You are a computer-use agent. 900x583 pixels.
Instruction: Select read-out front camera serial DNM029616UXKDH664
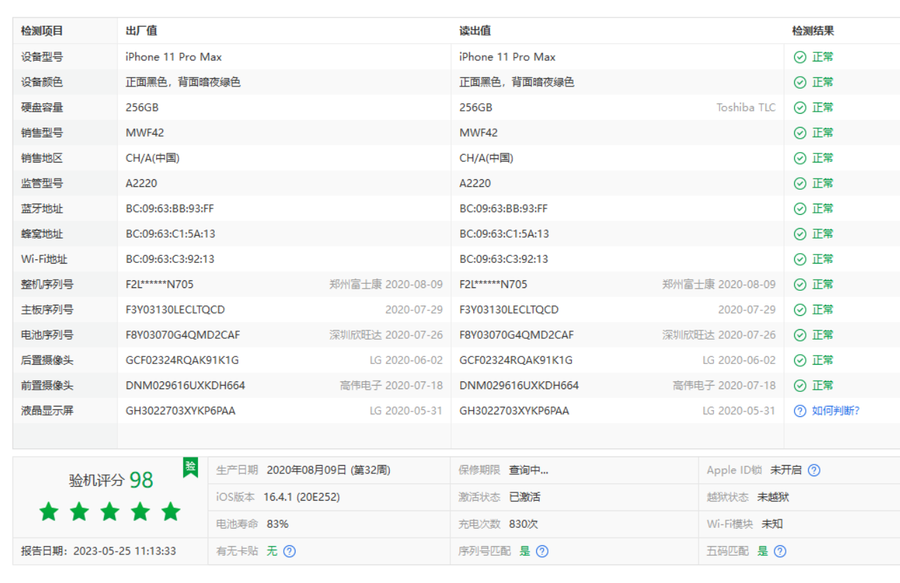519,385
